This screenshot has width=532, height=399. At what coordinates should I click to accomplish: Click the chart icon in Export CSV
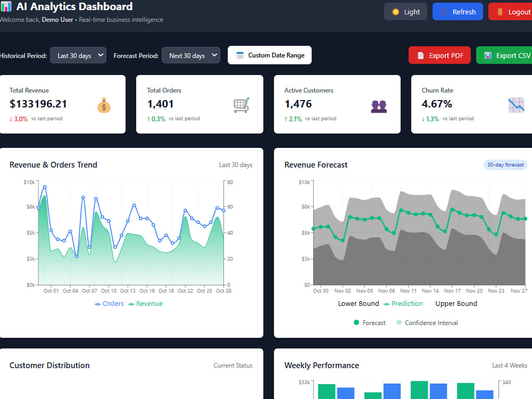487,56
